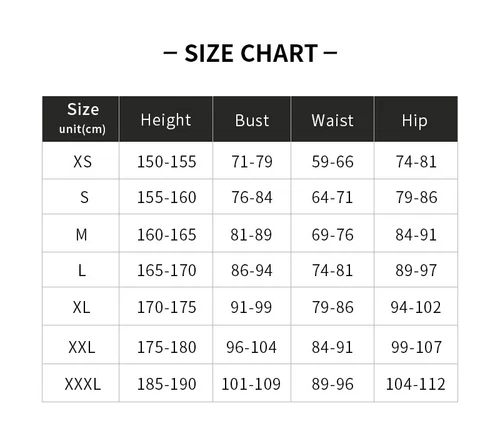Click the Hip column header

coord(414,121)
